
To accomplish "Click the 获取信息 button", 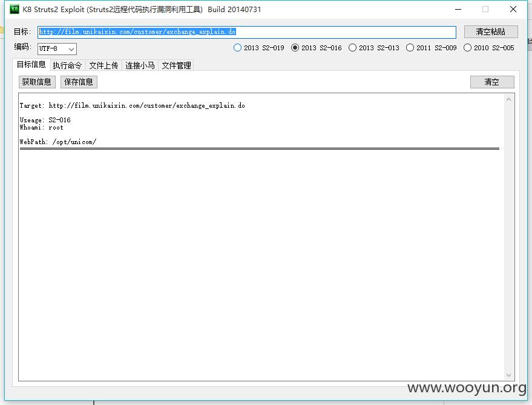I will [x=37, y=82].
